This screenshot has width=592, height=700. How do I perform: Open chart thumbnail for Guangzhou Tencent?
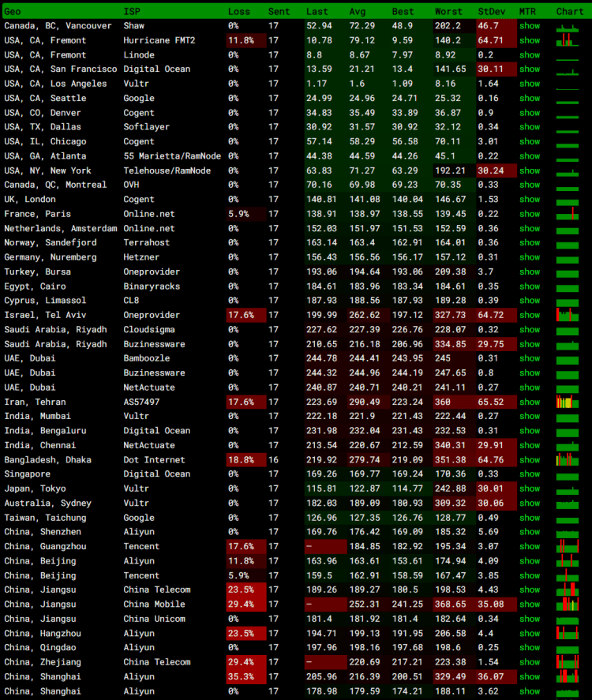pyautogui.click(x=569, y=546)
